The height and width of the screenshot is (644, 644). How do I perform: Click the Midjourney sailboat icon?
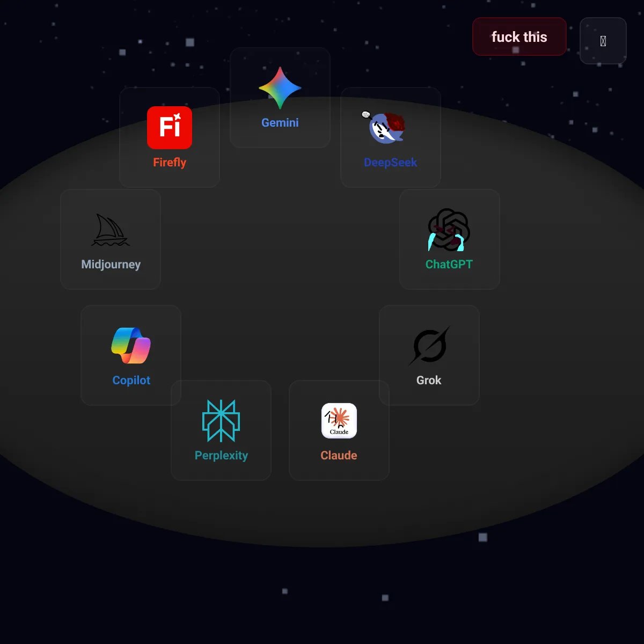[x=111, y=230]
